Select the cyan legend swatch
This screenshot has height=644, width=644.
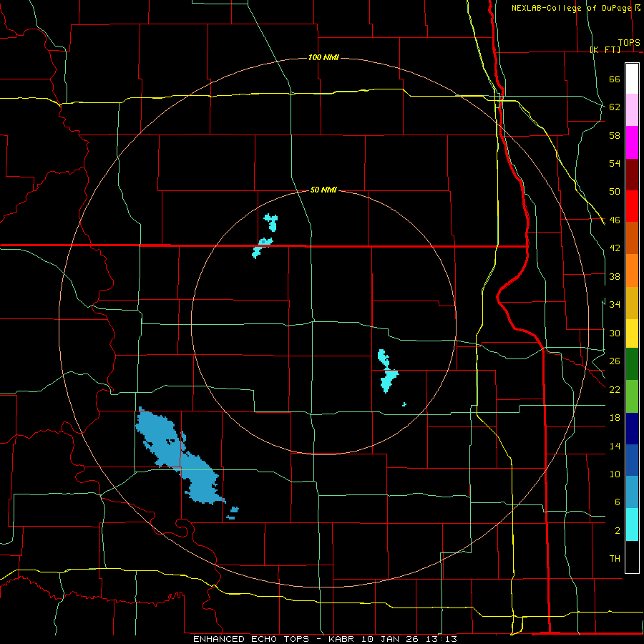pos(632,525)
